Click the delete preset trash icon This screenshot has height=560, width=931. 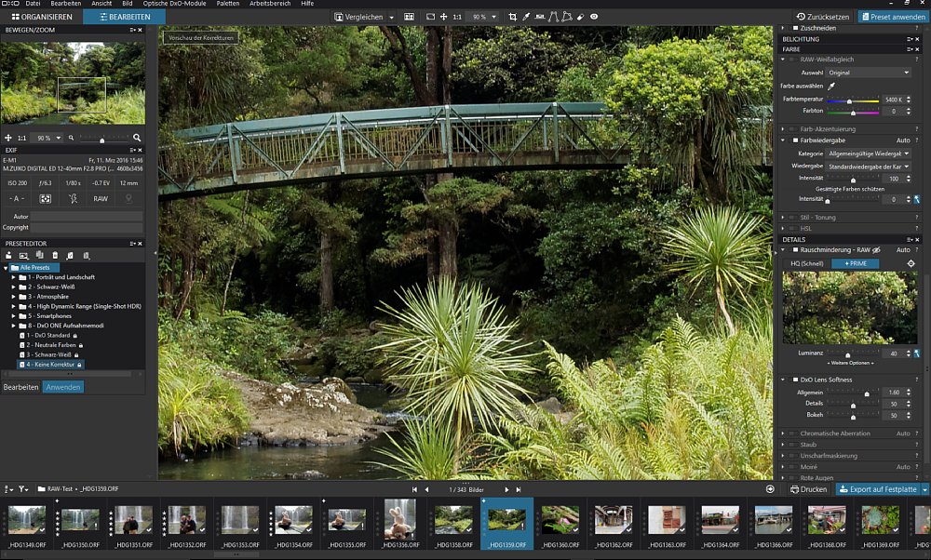coord(55,255)
